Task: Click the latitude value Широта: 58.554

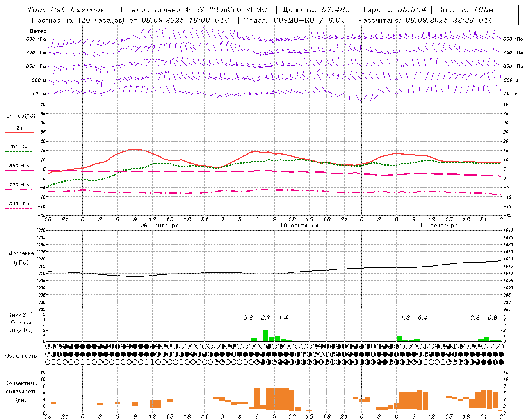Action: click(394, 10)
